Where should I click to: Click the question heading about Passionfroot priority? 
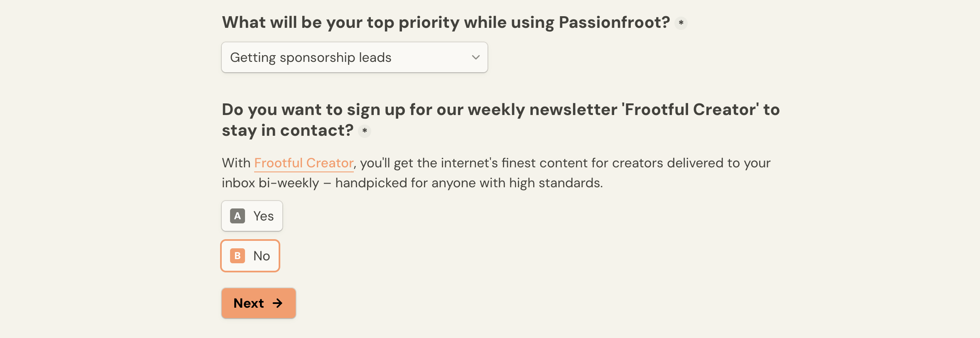click(x=446, y=22)
